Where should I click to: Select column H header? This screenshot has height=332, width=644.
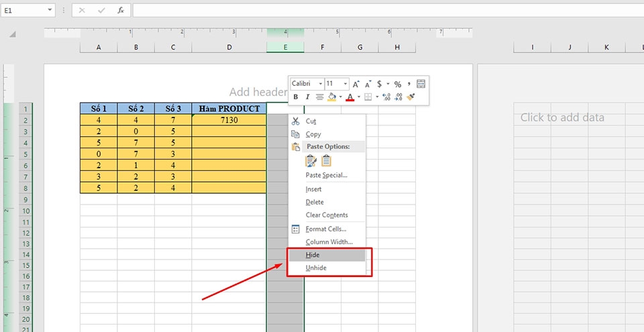396,47
